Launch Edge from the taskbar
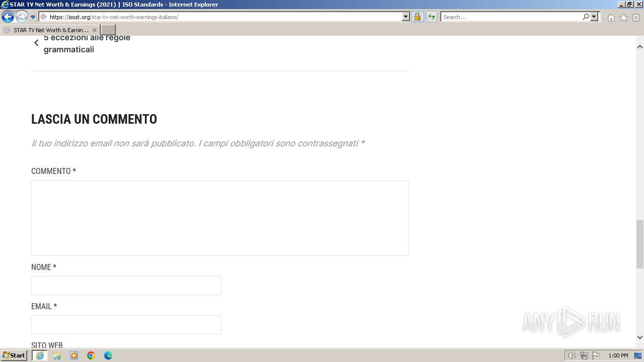 click(x=108, y=355)
